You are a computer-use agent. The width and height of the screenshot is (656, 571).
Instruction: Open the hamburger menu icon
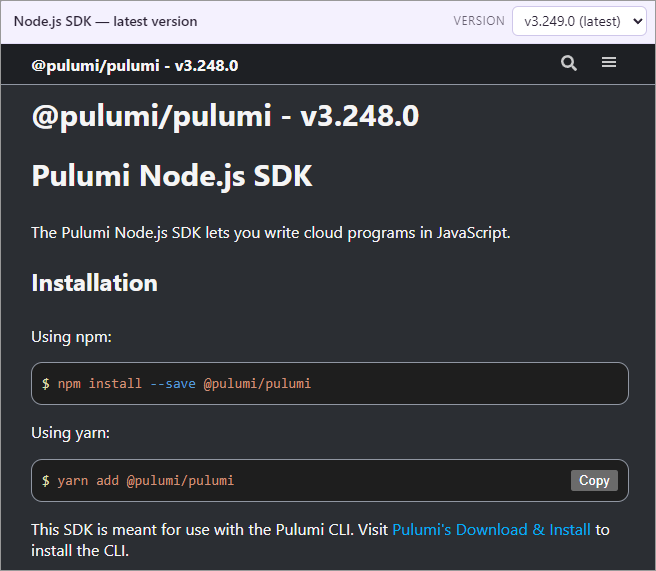[x=609, y=63]
